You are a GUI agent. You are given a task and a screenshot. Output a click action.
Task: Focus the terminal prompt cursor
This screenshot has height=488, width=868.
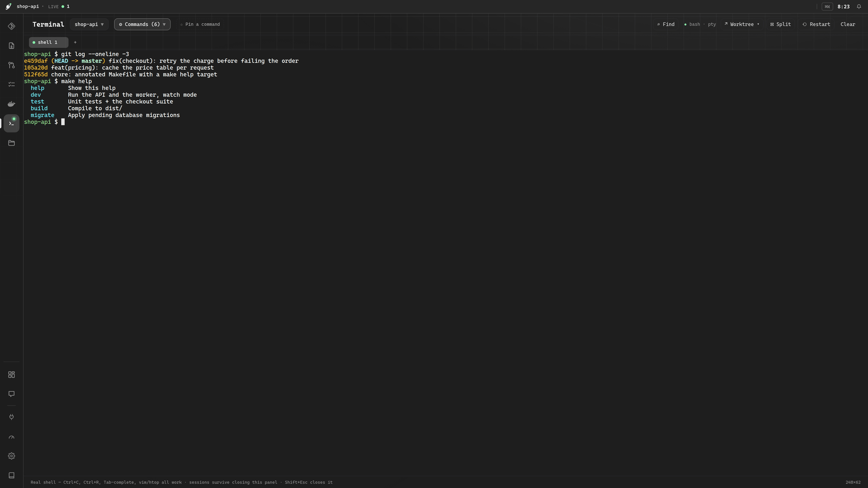coord(63,122)
